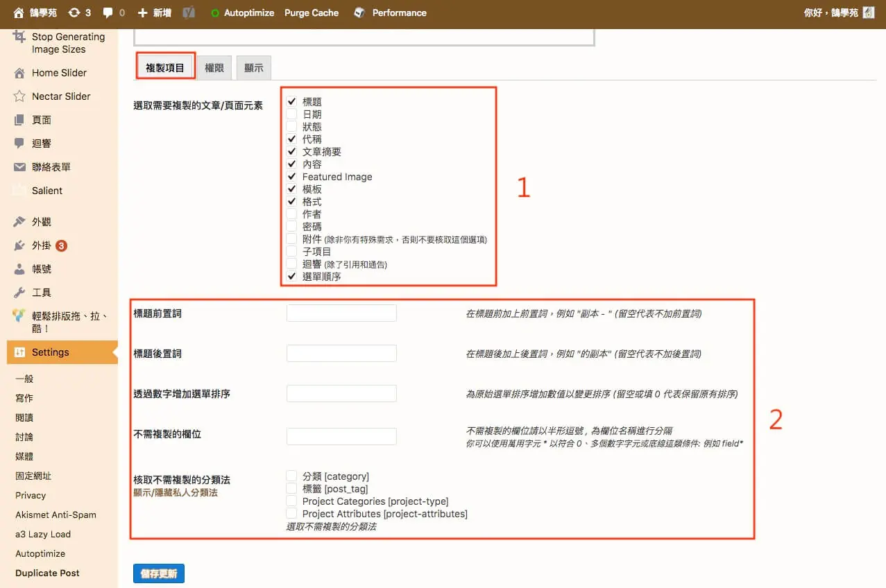Click the 標題前置詞 input field
The height and width of the screenshot is (588, 886).
click(341, 313)
